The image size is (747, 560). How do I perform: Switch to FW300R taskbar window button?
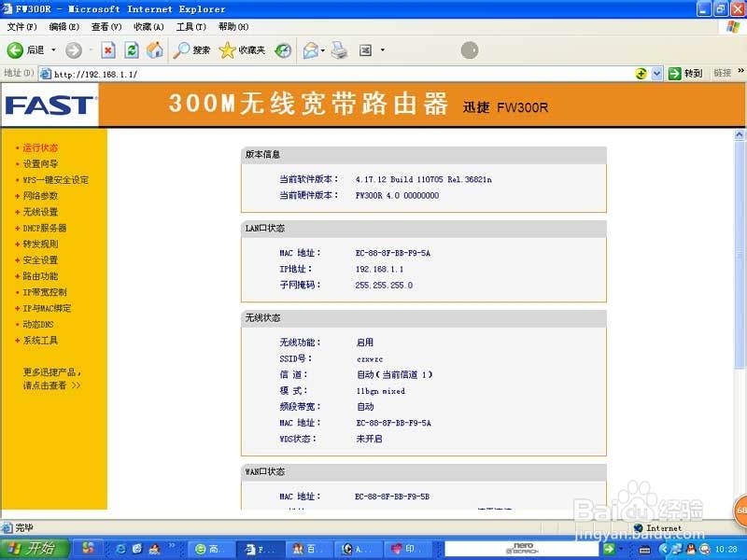coord(261,549)
